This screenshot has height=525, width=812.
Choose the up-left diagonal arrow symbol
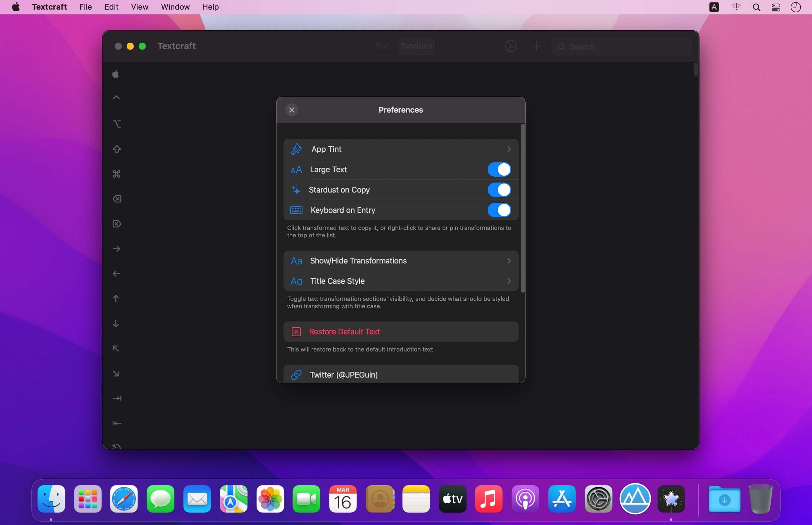click(116, 348)
